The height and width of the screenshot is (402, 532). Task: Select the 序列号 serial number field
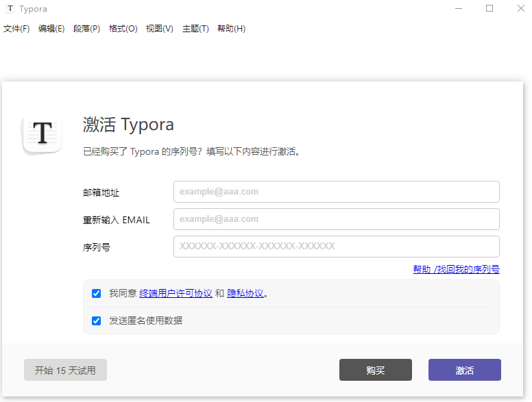(336, 247)
